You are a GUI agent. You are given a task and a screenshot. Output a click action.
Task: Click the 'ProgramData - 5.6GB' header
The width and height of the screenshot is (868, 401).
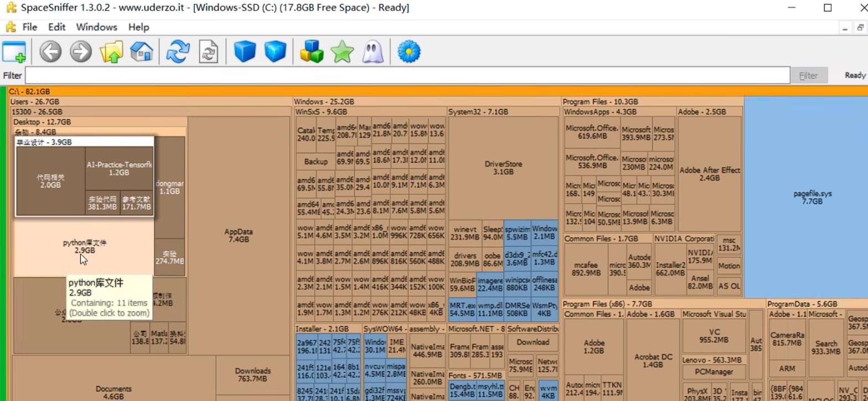pyautogui.click(x=803, y=304)
